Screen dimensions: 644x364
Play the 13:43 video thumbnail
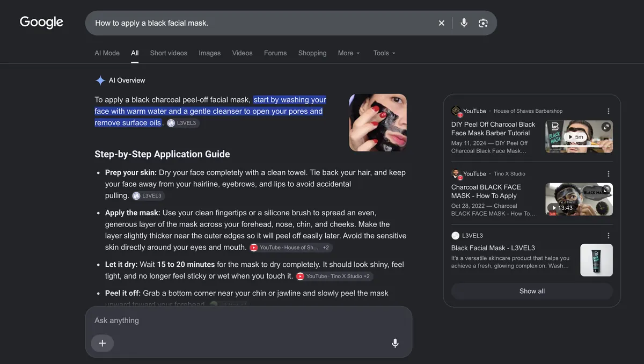point(579,199)
